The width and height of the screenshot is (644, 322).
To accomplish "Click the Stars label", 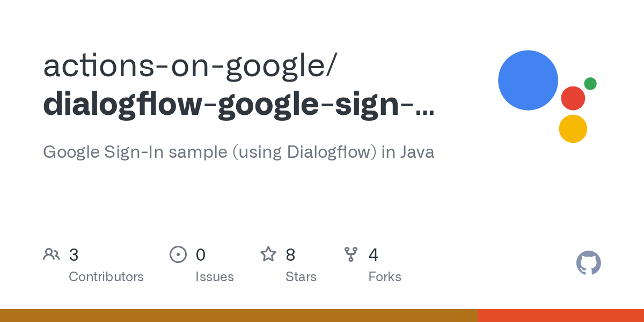I will [x=301, y=277].
